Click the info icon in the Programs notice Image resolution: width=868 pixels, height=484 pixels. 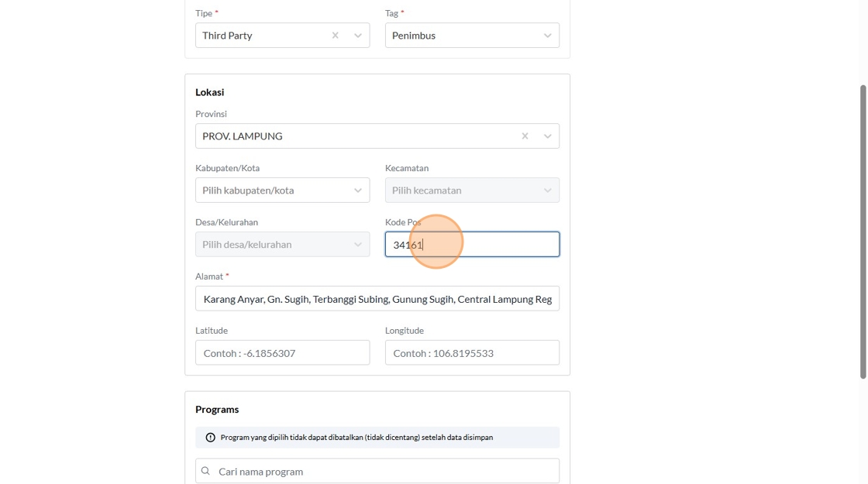(x=210, y=438)
